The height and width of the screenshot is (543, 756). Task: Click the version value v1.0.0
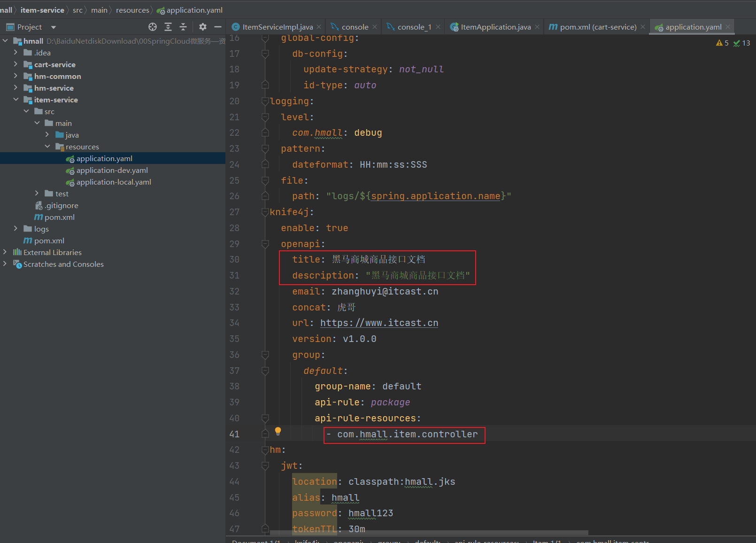click(360, 339)
